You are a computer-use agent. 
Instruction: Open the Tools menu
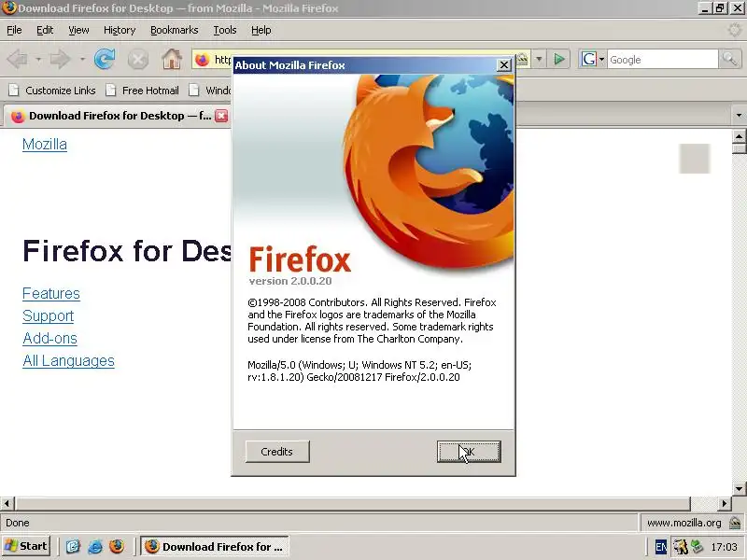(x=225, y=30)
